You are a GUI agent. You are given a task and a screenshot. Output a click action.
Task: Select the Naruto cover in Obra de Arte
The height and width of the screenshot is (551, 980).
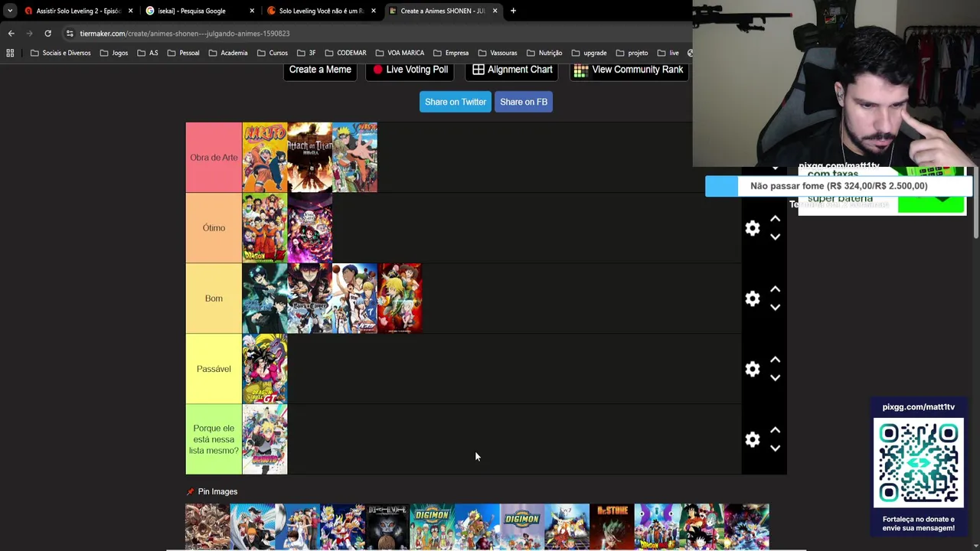(265, 157)
